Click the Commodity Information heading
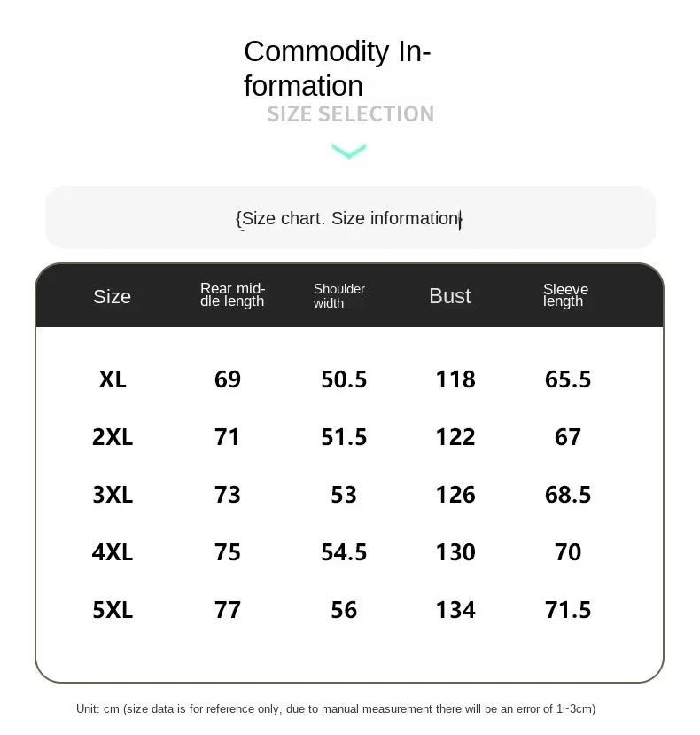Screen dimensions: 700x735 tap(338, 68)
